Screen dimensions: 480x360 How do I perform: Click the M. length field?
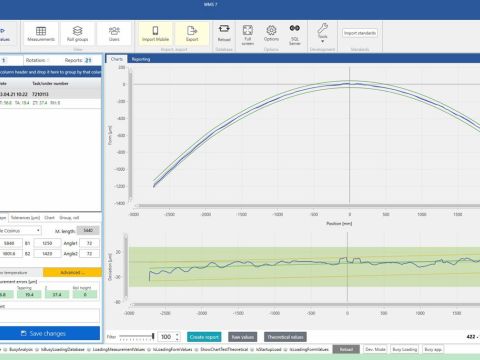88,230
